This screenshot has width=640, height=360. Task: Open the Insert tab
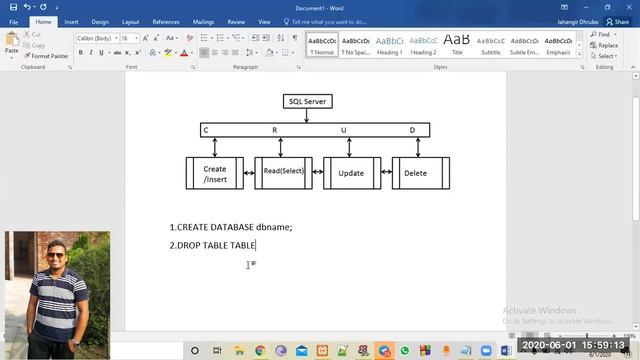pos(71,22)
